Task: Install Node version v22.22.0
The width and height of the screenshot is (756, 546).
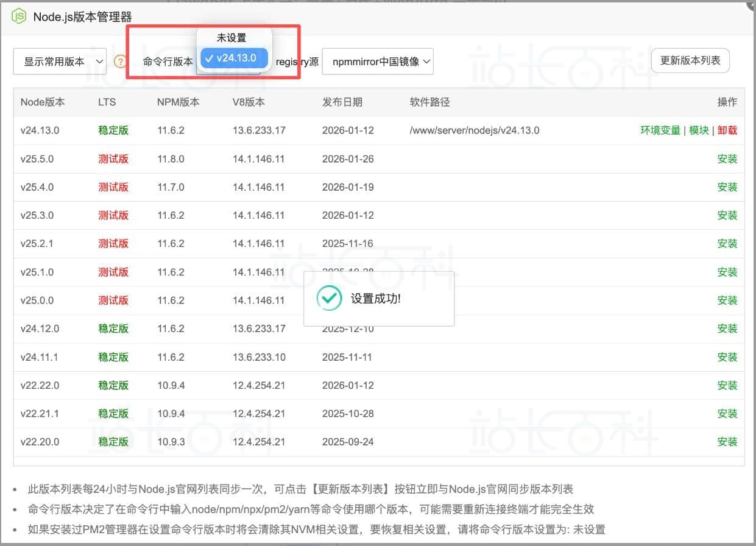Action: pyautogui.click(x=727, y=385)
